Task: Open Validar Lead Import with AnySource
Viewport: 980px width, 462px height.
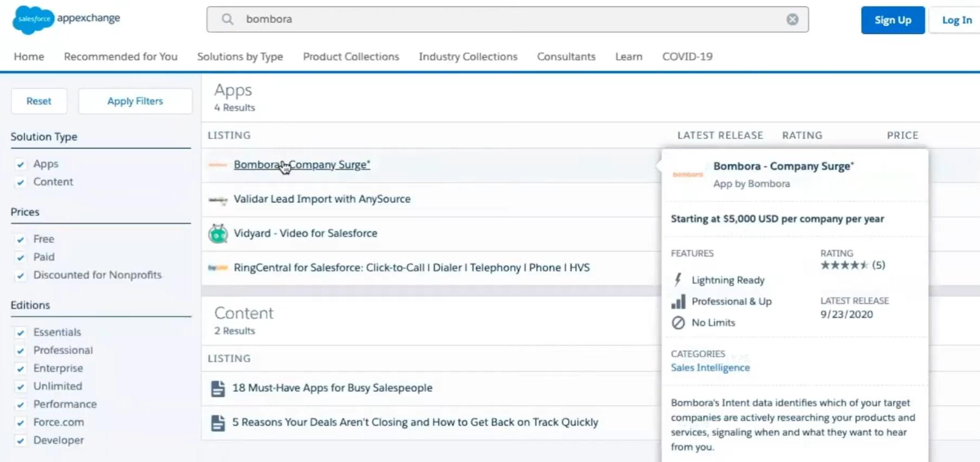Action: tap(322, 199)
